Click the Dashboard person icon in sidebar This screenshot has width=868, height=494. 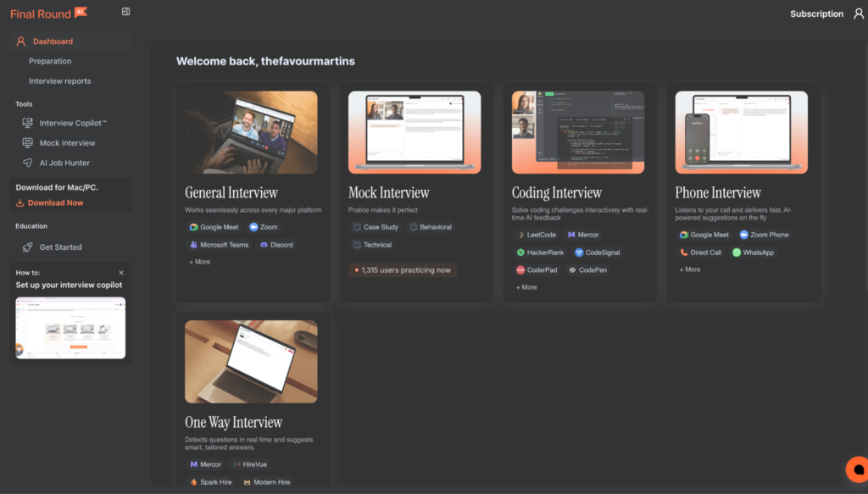(x=21, y=42)
